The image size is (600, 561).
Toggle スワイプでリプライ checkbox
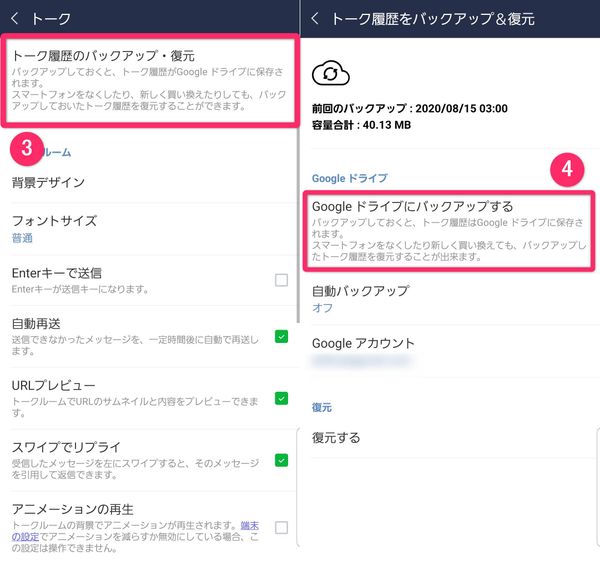point(281,460)
